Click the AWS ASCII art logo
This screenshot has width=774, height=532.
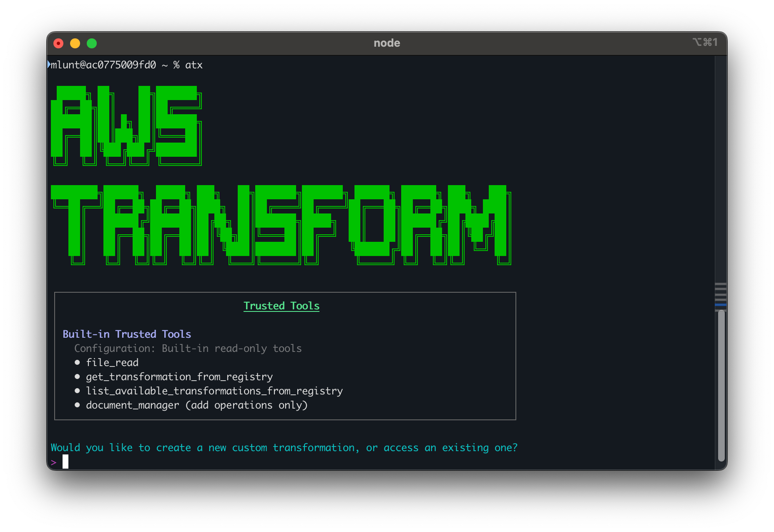click(x=126, y=126)
